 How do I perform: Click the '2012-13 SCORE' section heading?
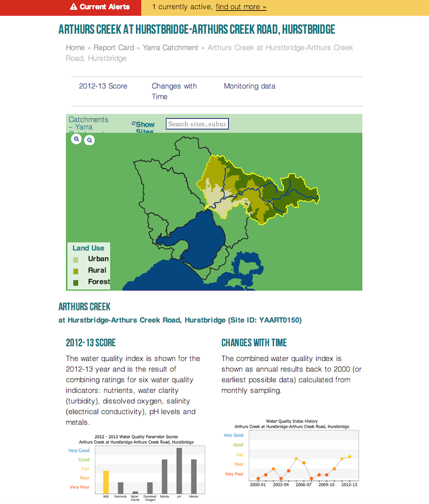coord(91,343)
